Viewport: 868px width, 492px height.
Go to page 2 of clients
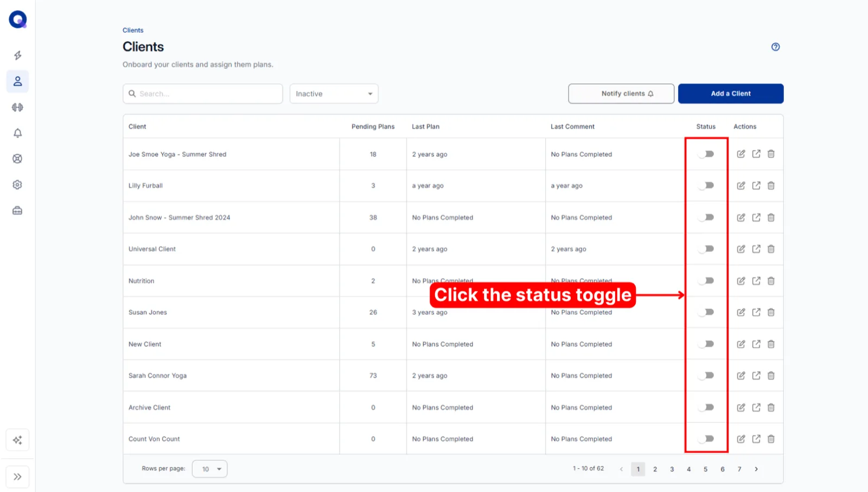(655, 469)
